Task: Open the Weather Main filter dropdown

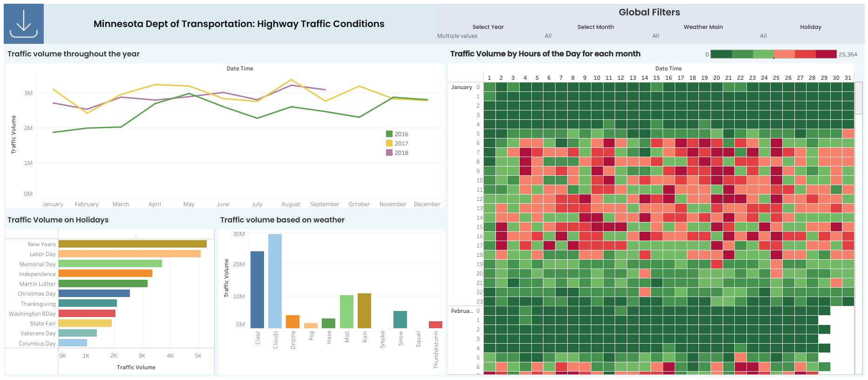Action: (x=703, y=36)
